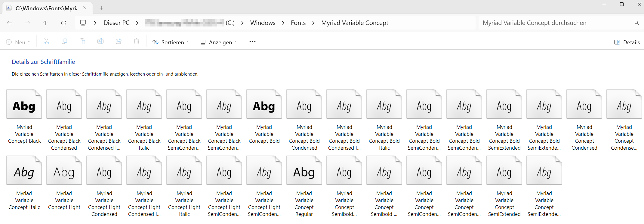Open the Anzeigen view dropdown

[219, 42]
